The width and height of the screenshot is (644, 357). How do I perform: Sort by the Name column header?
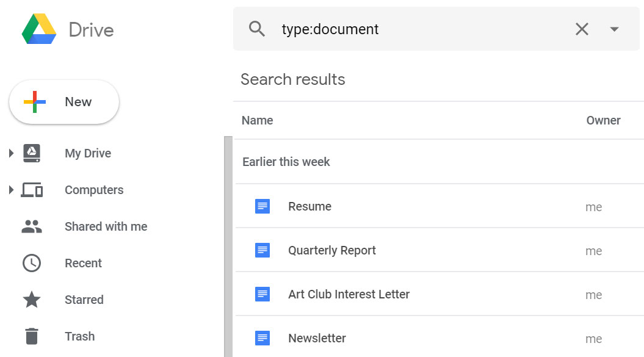pos(257,120)
